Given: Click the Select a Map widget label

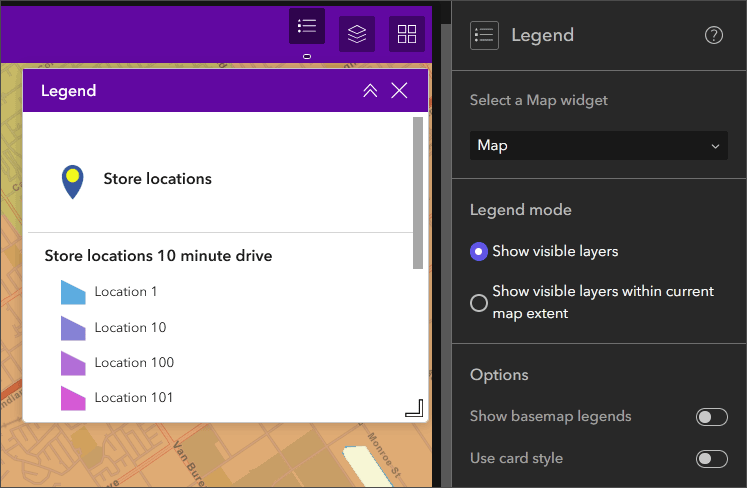Looking at the screenshot, I should pos(539,100).
